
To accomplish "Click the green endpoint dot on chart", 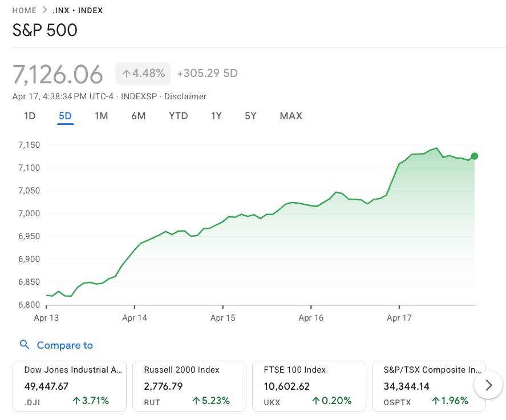I will [474, 156].
